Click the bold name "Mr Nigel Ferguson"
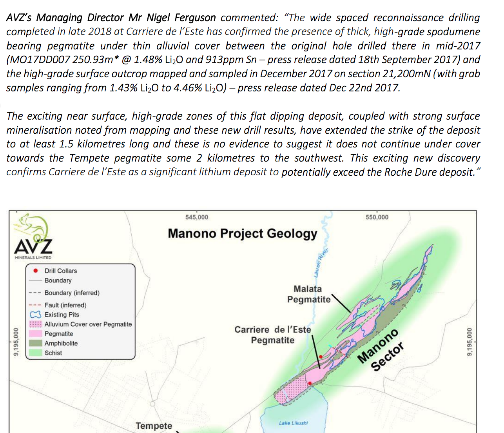Viewport: 504px width, 433px height. pyautogui.click(x=172, y=18)
